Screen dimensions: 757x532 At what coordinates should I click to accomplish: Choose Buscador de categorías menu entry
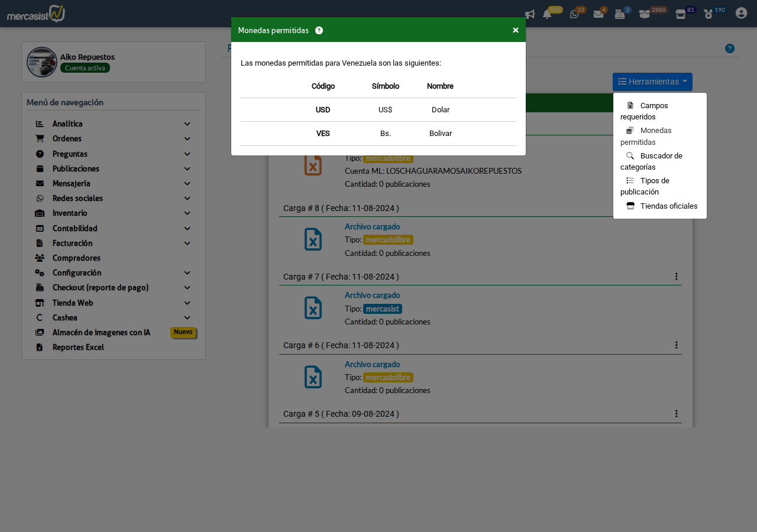(x=661, y=156)
